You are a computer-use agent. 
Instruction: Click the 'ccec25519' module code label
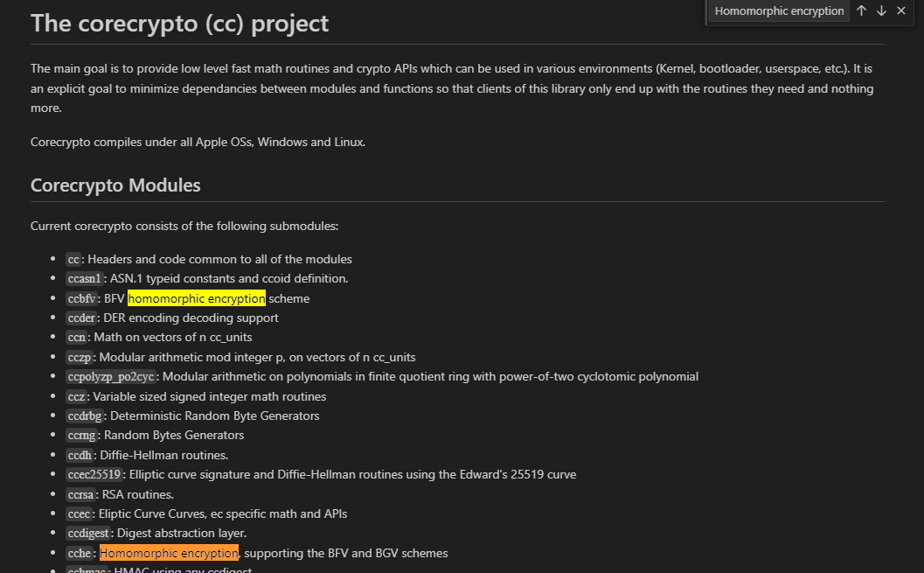94,474
